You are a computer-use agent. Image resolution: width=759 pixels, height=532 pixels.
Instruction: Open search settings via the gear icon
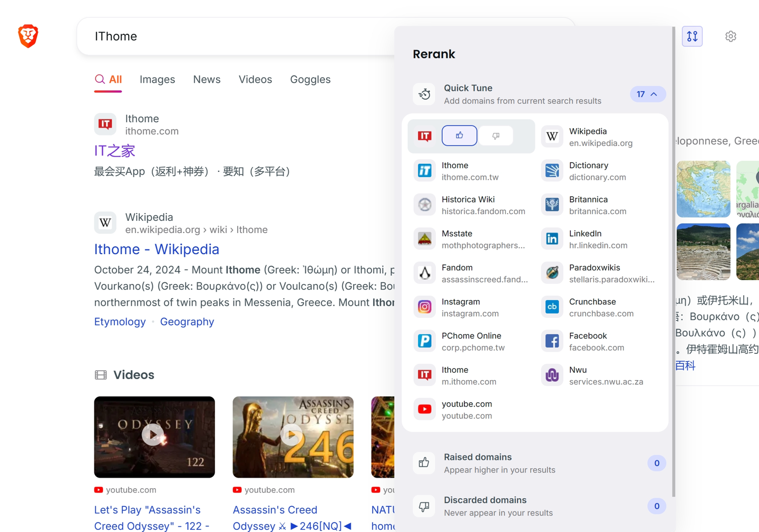(x=731, y=36)
